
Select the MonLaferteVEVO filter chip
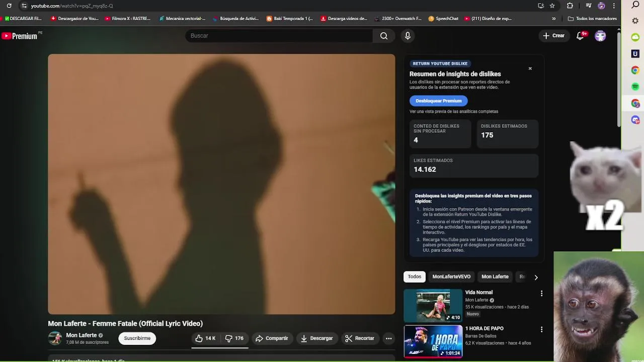point(451,277)
